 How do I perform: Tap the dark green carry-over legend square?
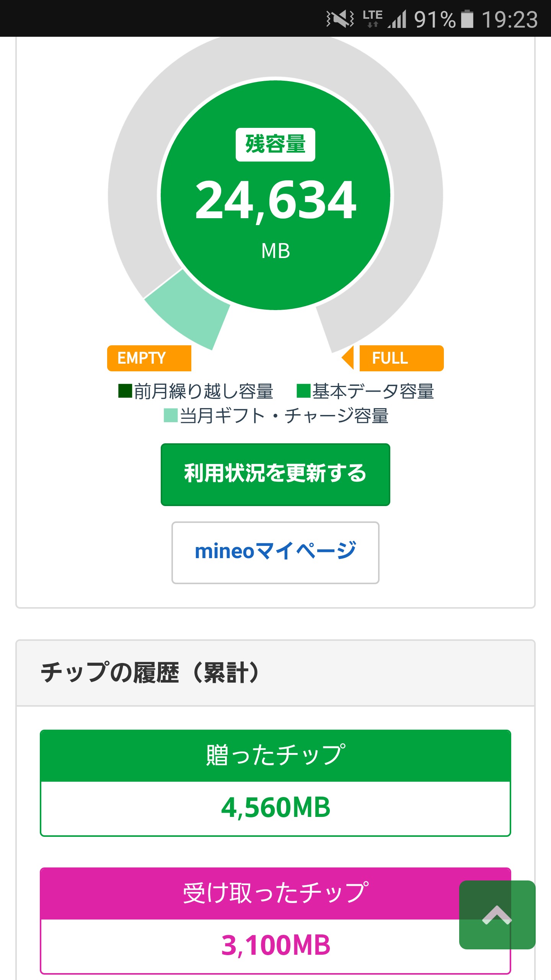tap(125, 391)
